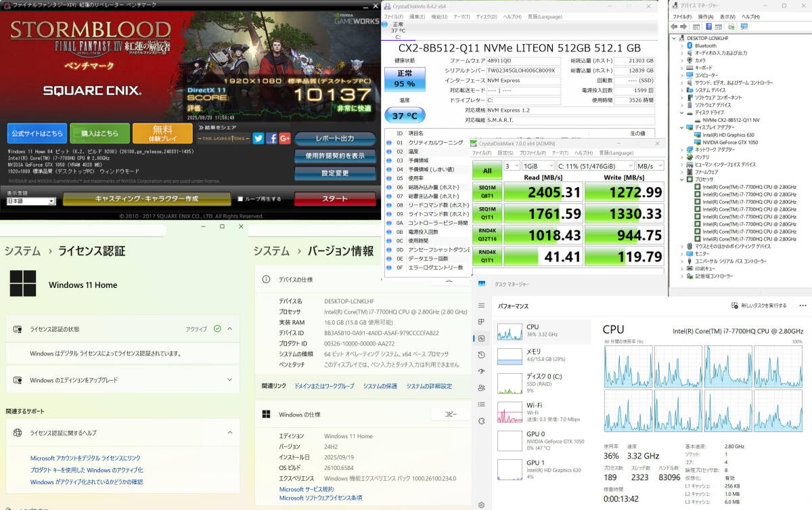Share benchmark result on Google+ icon
Image resolution: width=812 pixels, height=510 pixels.
click(284, 138)
